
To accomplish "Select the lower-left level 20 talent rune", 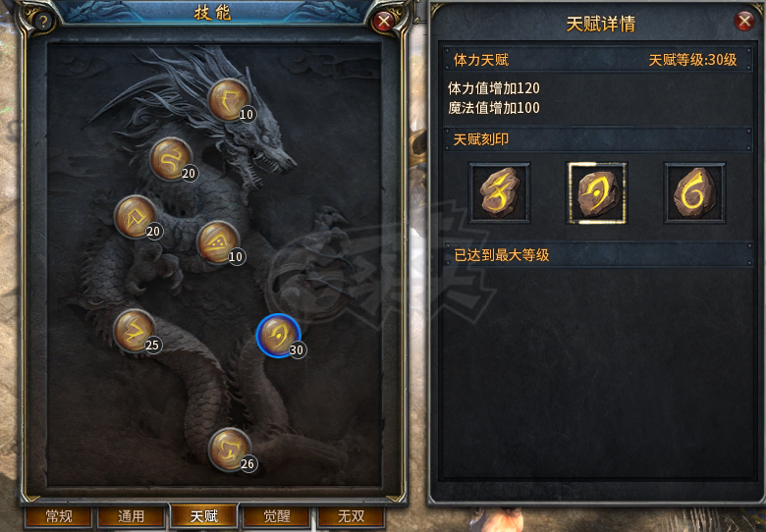I will [136, 217].
